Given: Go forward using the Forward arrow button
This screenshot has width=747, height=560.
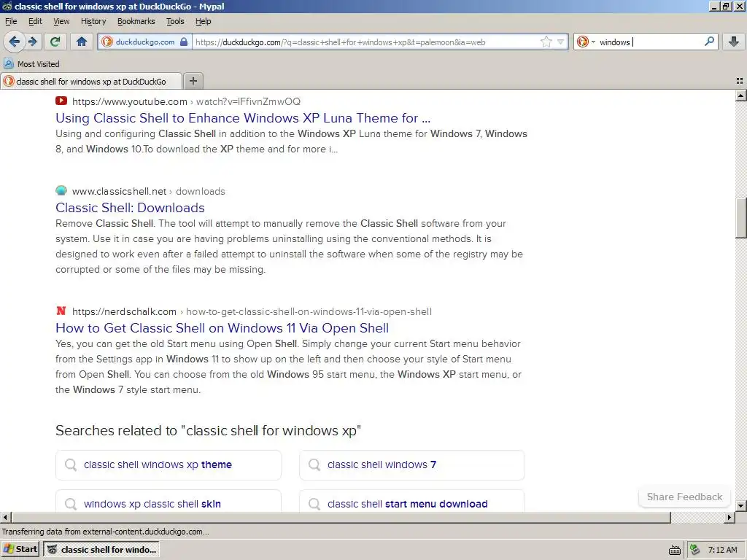Looking at the screenshot, I should point(33,42).
